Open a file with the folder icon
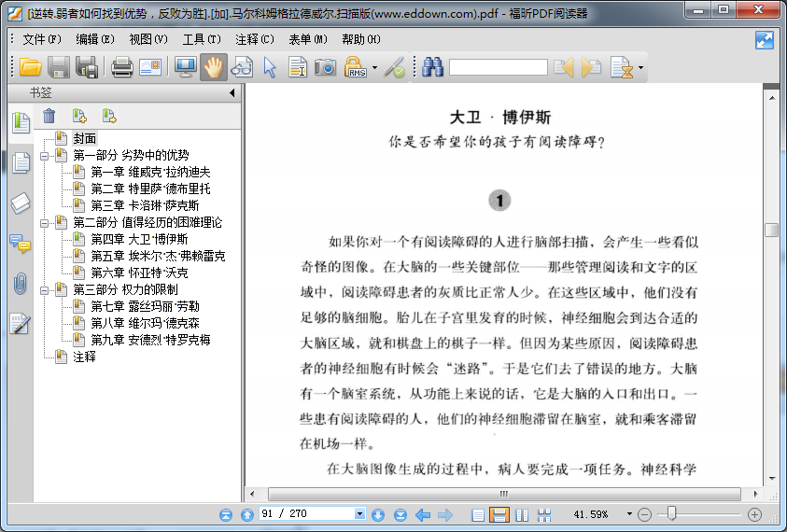Viewport: 787px width, 532px height. [x=30, y=67]
